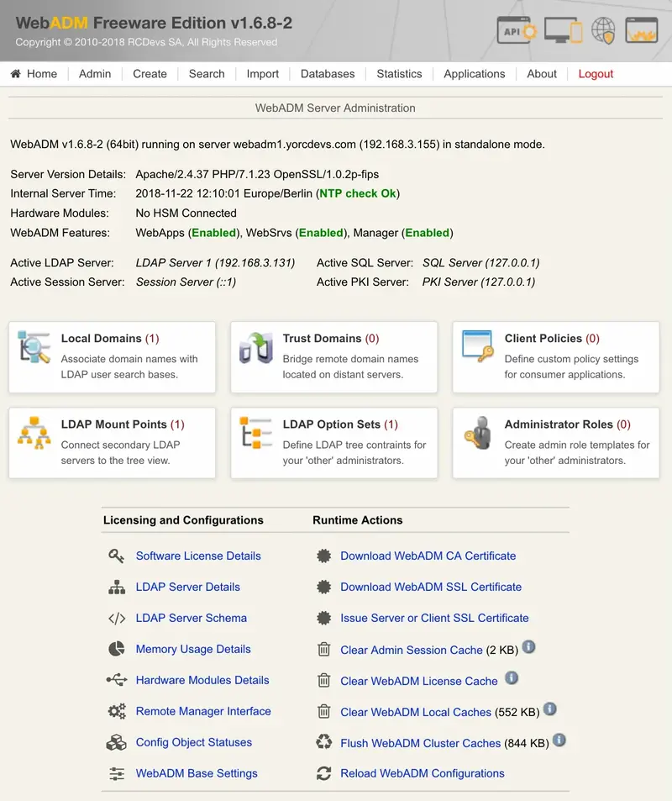Click the network icon beside LDAP Server Details
The width and height of the screenshot is (672, 801).
coord(117,587)
